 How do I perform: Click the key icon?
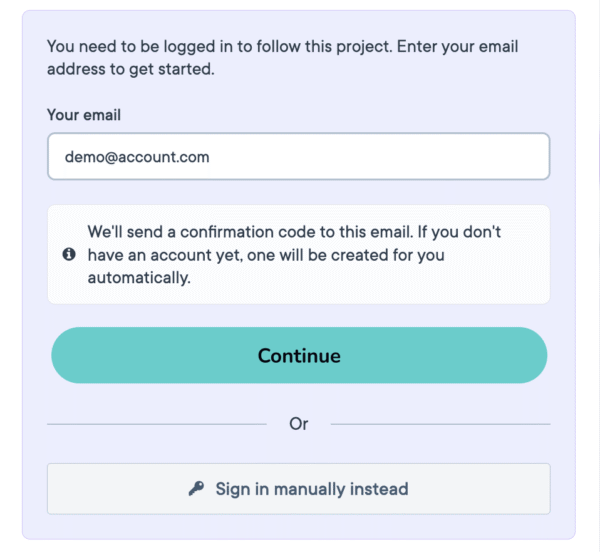coord(196,489)
